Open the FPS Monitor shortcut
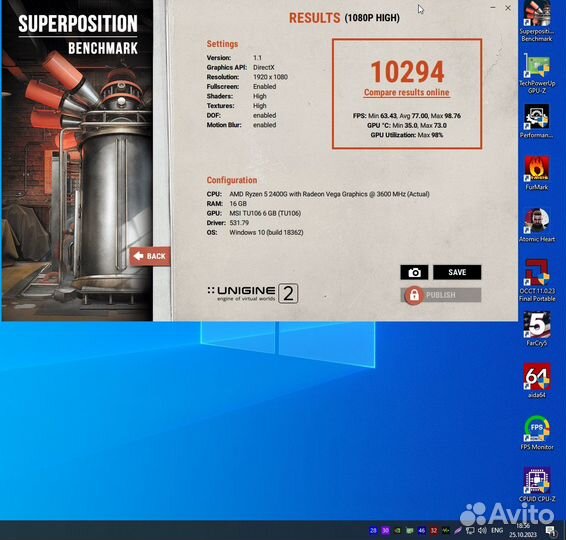The height and width of the screenshot is (540, 566). click(x=536, y=433)
